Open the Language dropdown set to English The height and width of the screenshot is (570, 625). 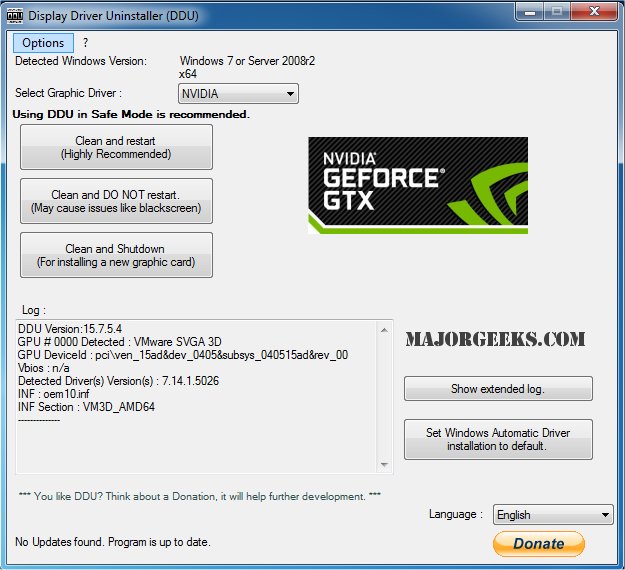coord(553,515)
